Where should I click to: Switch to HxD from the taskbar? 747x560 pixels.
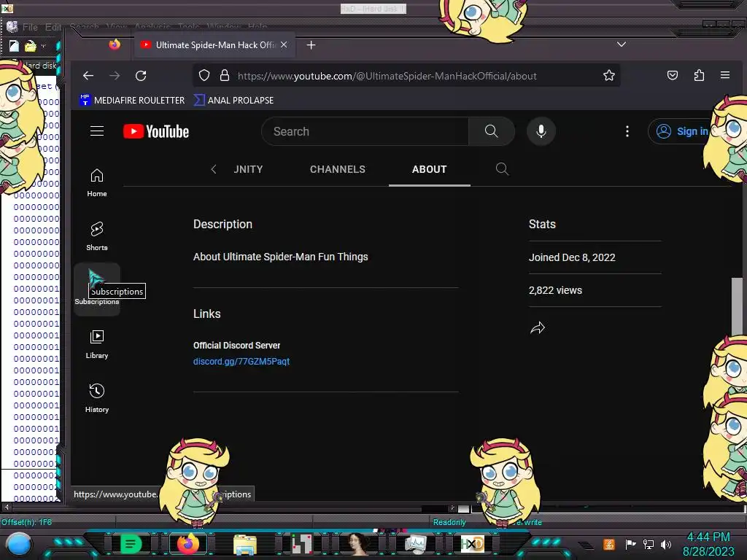click(x=472, y=544)
